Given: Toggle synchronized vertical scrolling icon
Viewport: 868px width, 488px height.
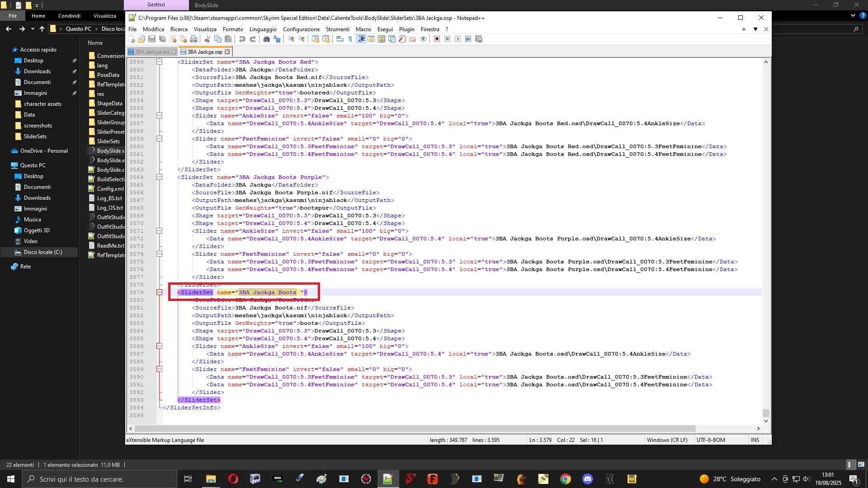Looking at the screenshot, I should coord(316,39).
